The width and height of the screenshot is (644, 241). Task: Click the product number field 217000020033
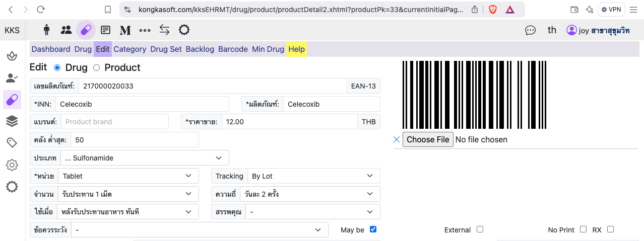click(x=213, y=86)
